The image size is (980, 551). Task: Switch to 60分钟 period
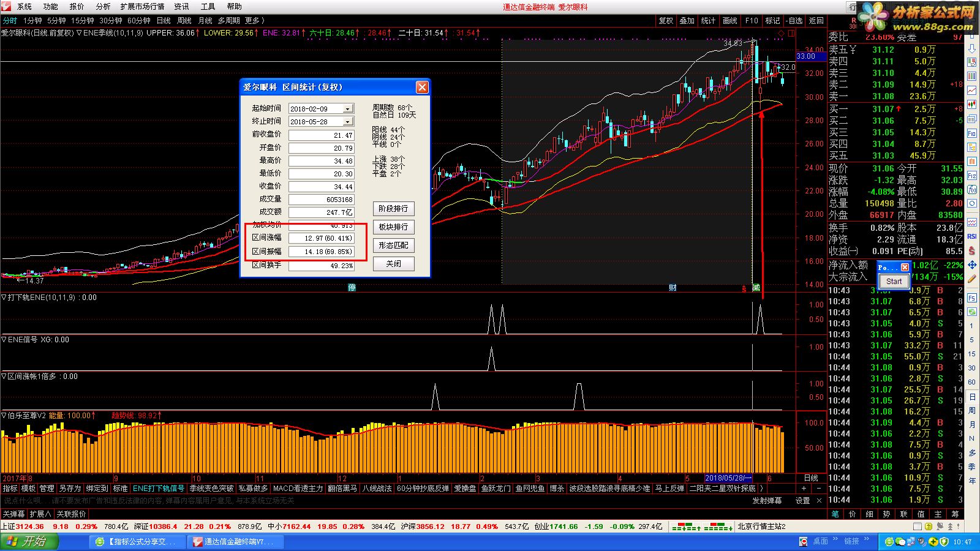139,20
